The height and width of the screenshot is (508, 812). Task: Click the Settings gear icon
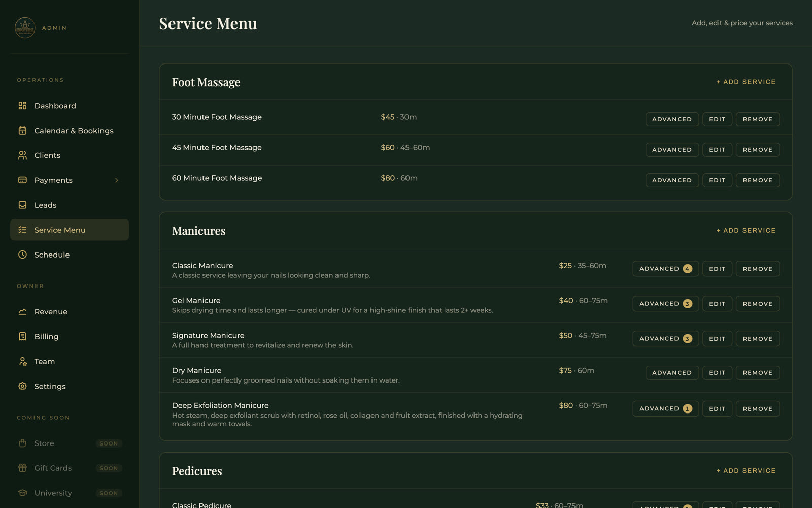(22, 387)
